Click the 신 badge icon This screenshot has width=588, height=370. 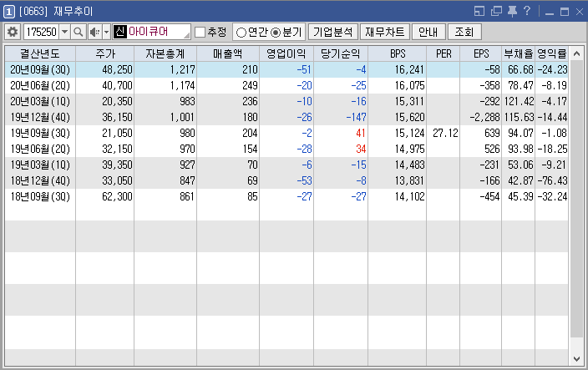pos(120,32)
